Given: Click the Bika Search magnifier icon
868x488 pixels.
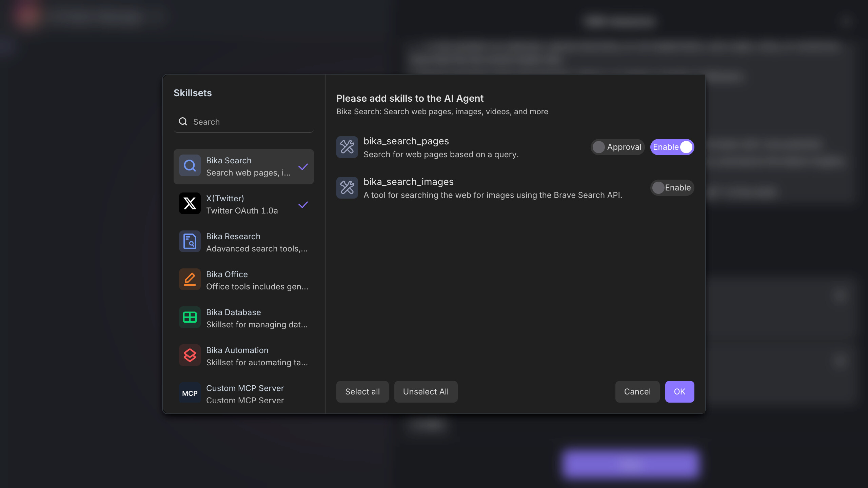Looking at the screenshot, I should (x=190, y=166).
